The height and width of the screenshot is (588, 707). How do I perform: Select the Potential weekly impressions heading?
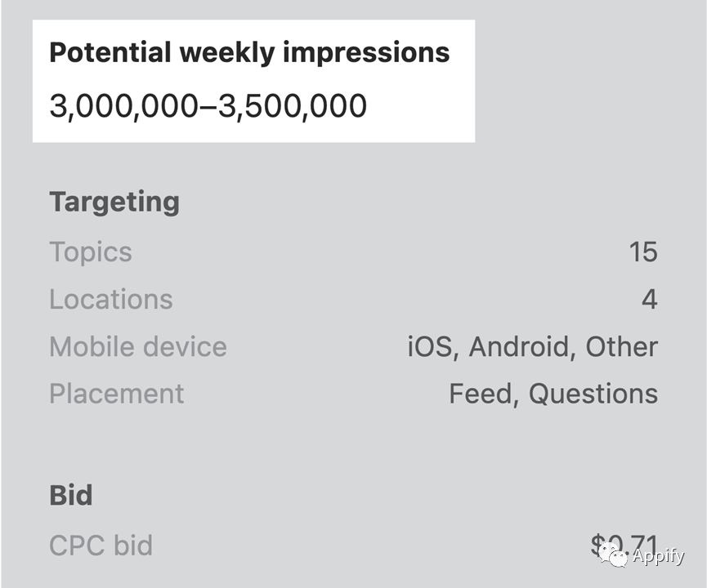(x=249, y=53)
